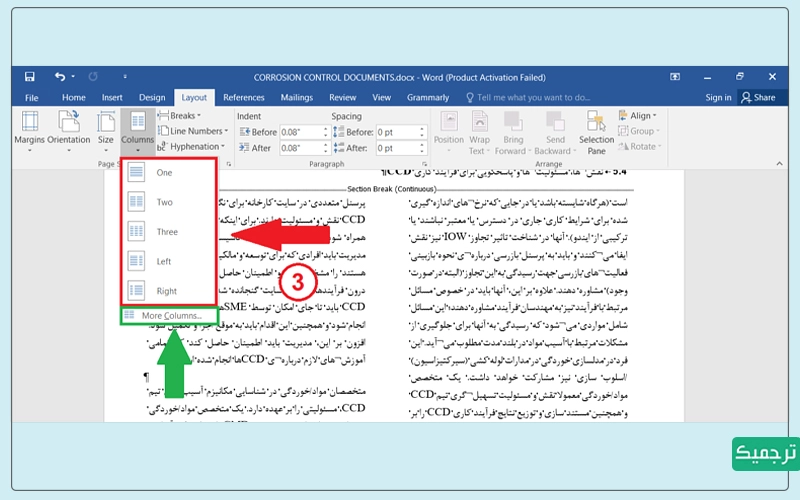Select Two columns layout
The image size is (800, 500).
point(169,202)
